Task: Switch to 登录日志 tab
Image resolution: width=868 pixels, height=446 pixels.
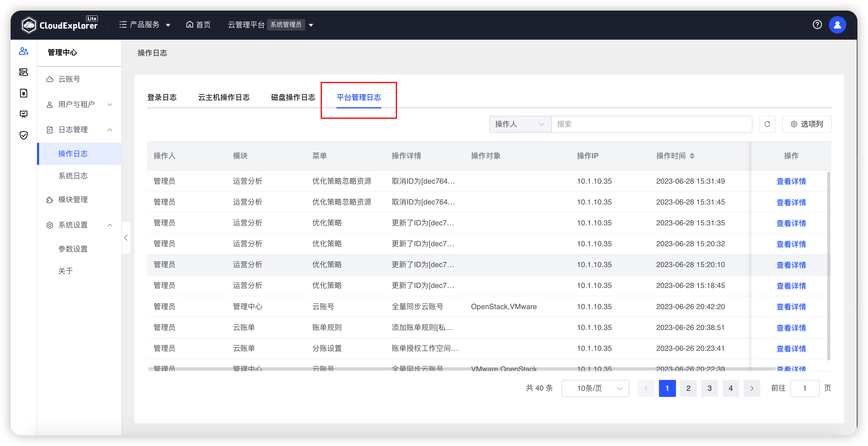Action: tap(162, 97)
